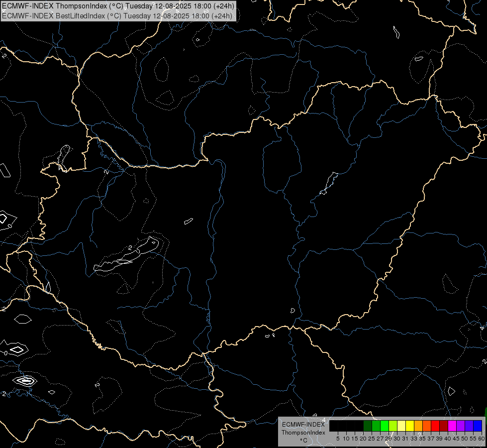Screen dimensions: 487x448
Task: Pick the bright yellow 31-33 legend swatch
Action: point(410,426)
